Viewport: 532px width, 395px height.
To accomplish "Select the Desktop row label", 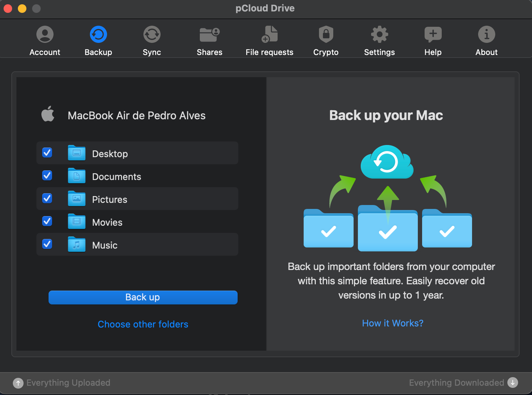I will coord(110,154).
